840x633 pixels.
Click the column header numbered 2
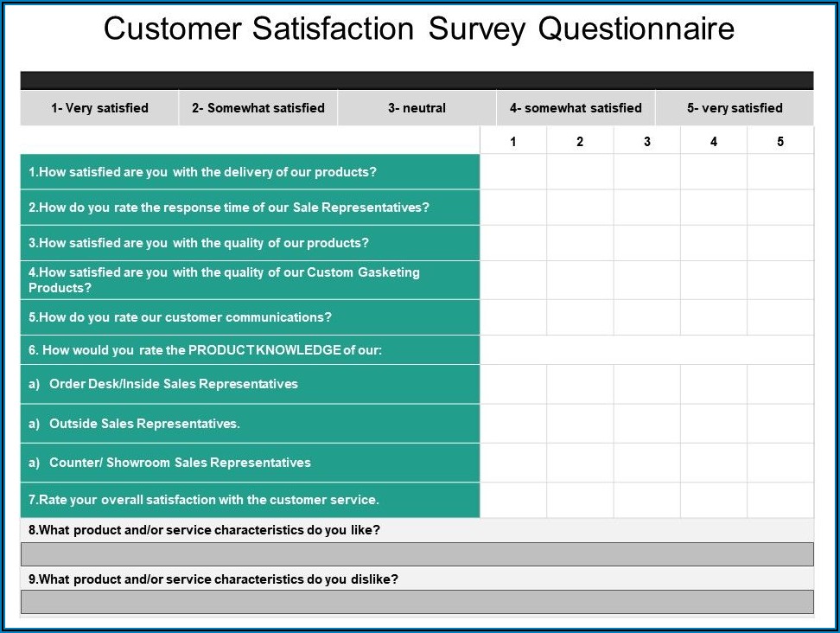point(580,142)
